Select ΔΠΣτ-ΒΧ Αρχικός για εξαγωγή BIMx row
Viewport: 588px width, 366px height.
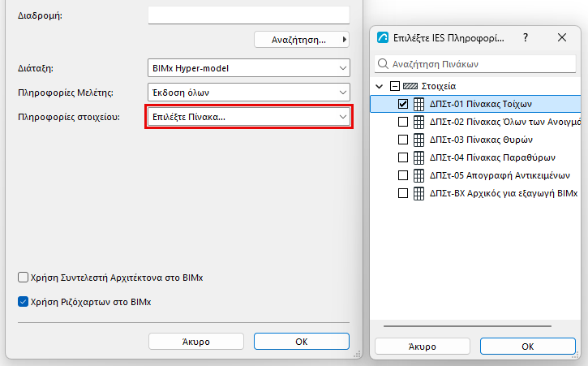click(475, 193)
